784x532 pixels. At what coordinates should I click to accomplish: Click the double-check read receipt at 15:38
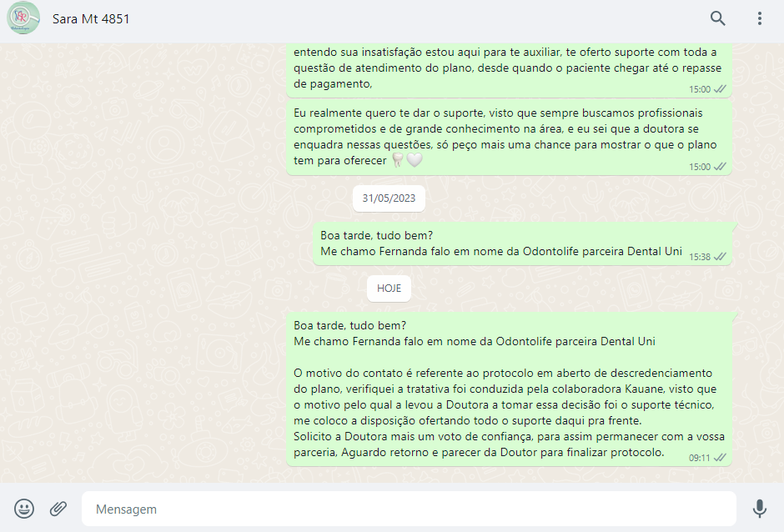click(720, 257)
